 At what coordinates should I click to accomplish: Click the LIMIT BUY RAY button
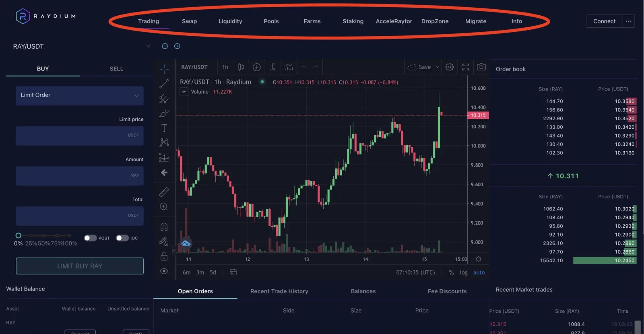pyautogui.click(x=80, y=266)
